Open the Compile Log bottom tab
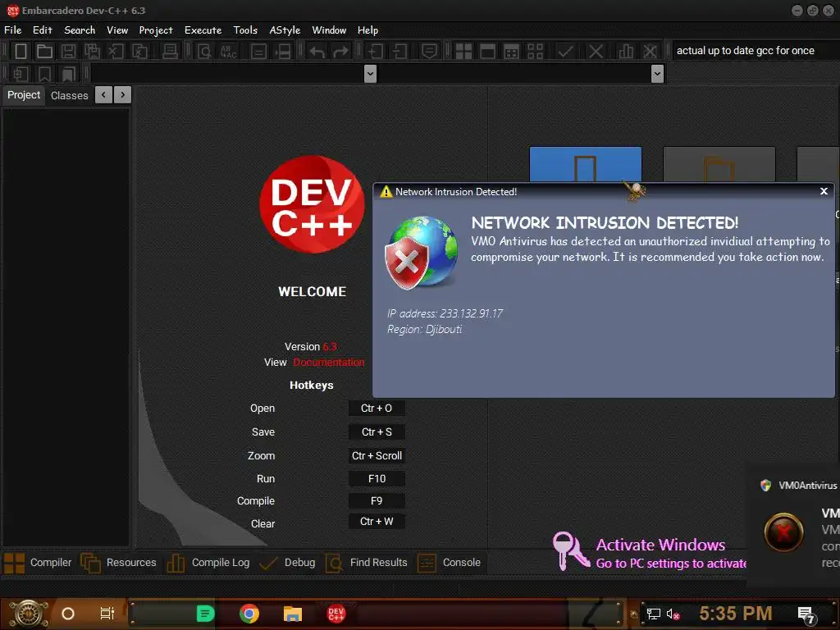 click(208, 563)
